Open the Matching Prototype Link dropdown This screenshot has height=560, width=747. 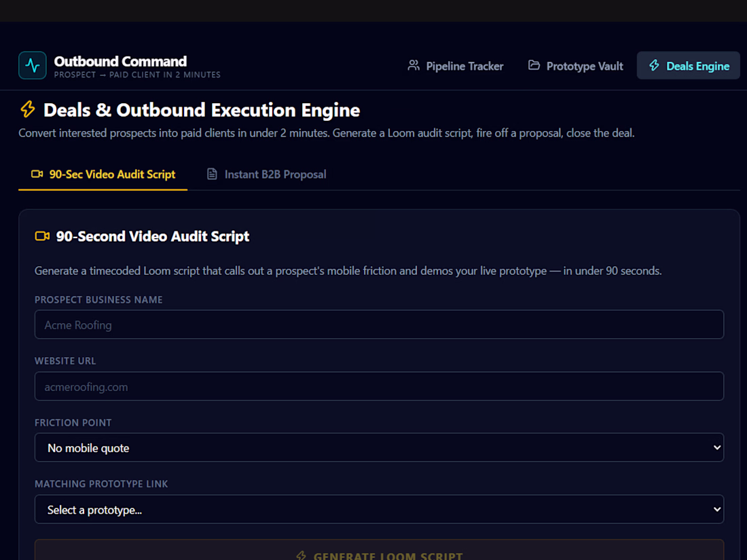379,510
